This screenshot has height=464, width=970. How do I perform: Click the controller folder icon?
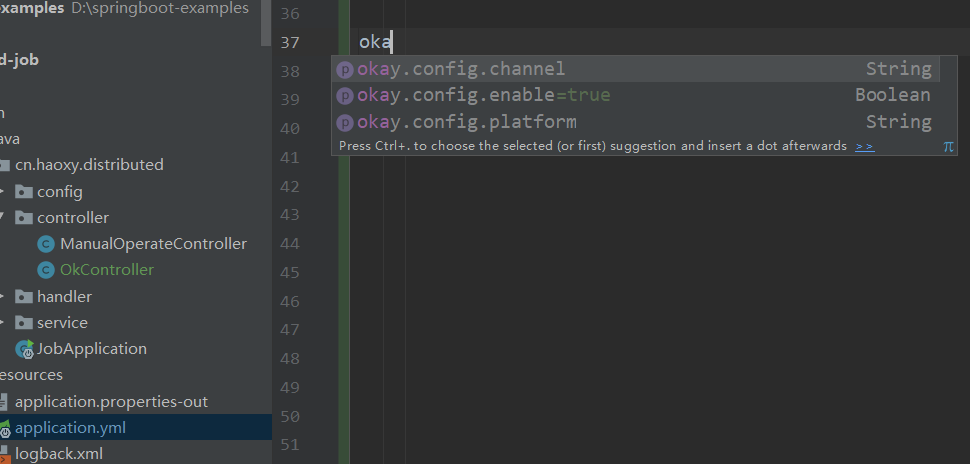click(x=25, y=218)
